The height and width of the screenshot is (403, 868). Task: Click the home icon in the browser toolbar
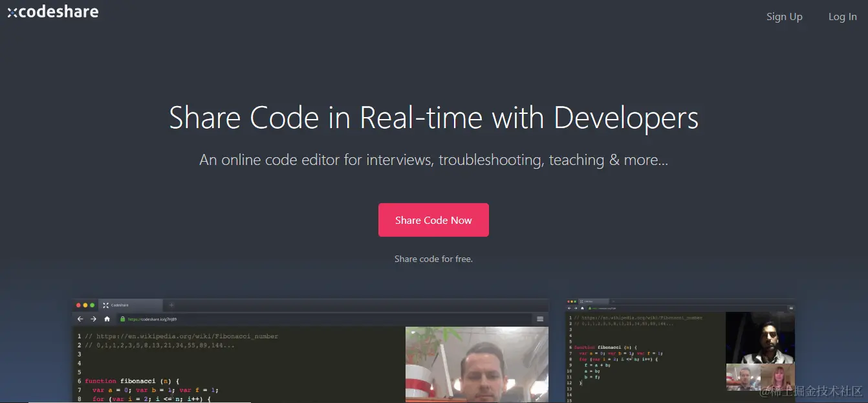pos(107,319)
